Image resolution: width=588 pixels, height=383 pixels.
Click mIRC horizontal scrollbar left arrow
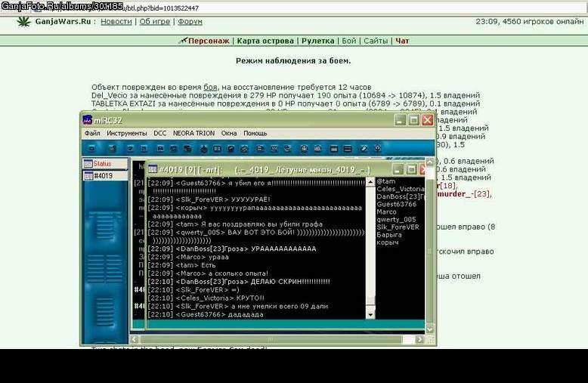point(135,339)
